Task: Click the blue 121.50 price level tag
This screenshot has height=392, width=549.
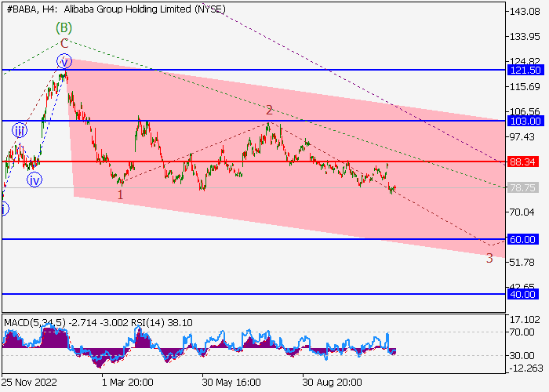Action: [525, 70]
